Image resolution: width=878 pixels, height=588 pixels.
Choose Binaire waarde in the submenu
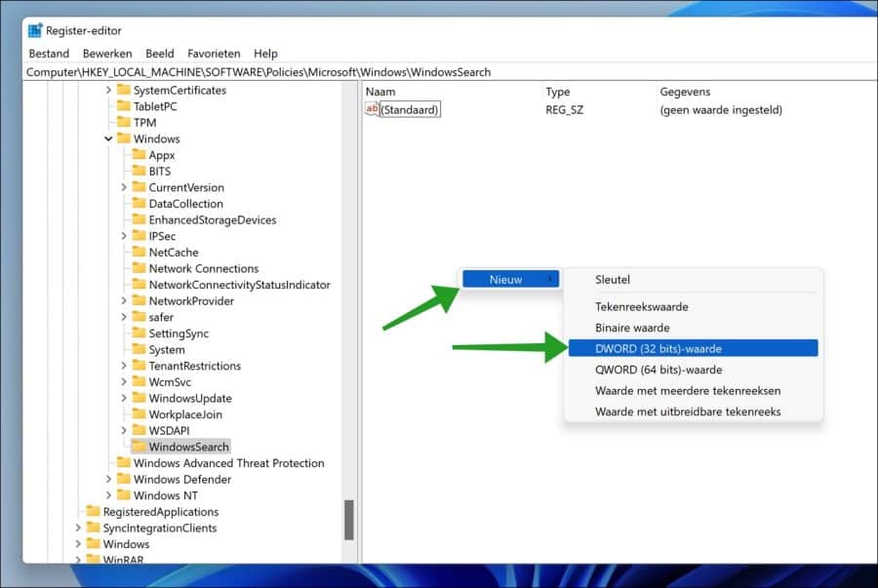tap(694, 328)
